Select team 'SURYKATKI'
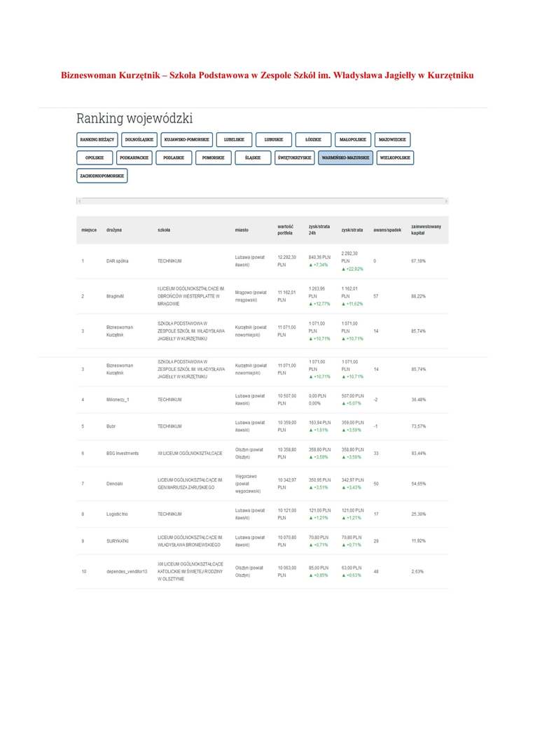This screenshot has height=756, width=535. (118, 541)
